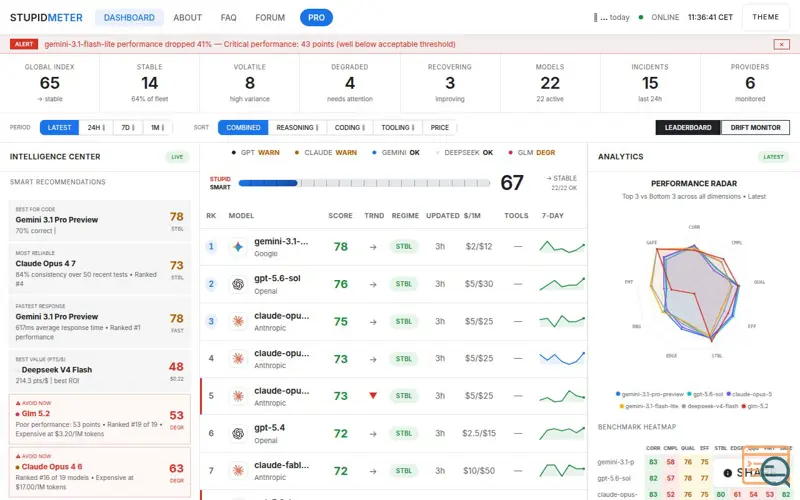Open the Most Reliable Claude Opus 4 7 card
800x500 pixels.
[x=99, y=269]
